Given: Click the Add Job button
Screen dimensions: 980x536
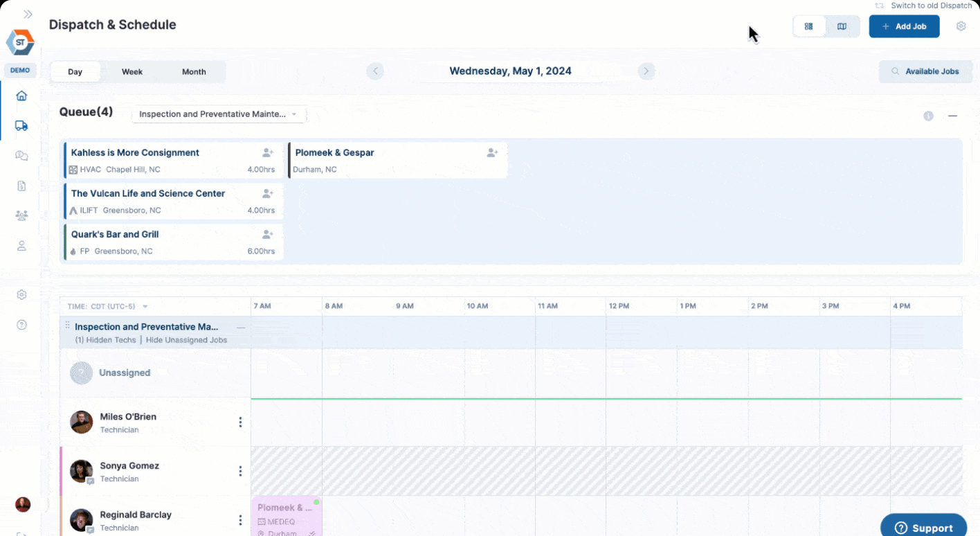Looking at the screenshot, I should tap(904, 26).
